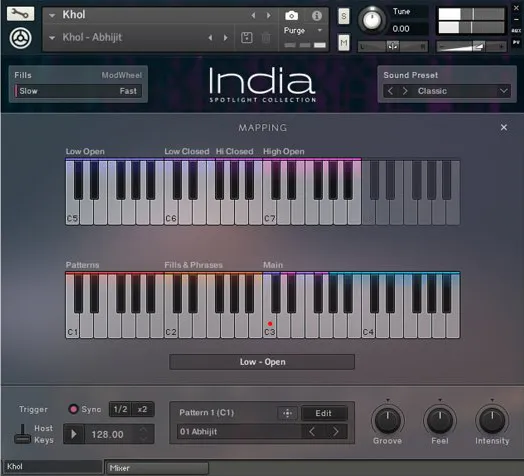The height and width of the screenshot is (476, 524).
Task: Click the Groove knob
Action: pos(387,420)
